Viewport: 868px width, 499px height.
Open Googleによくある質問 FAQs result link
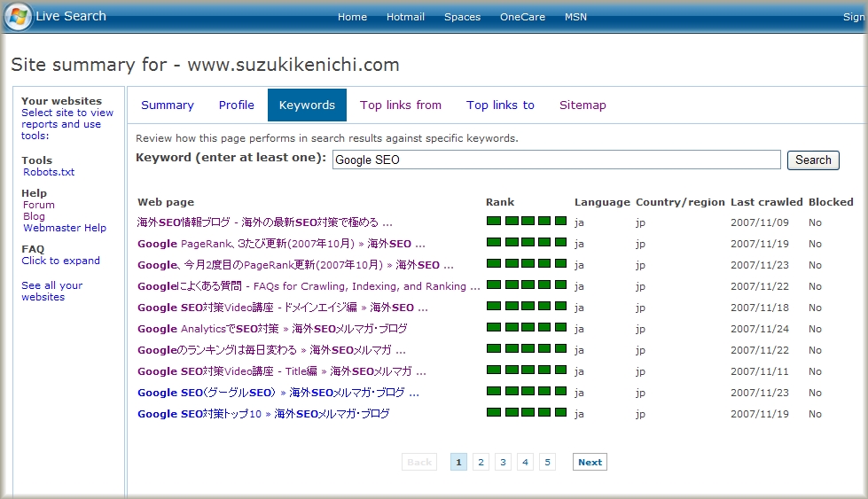(309, 286)
